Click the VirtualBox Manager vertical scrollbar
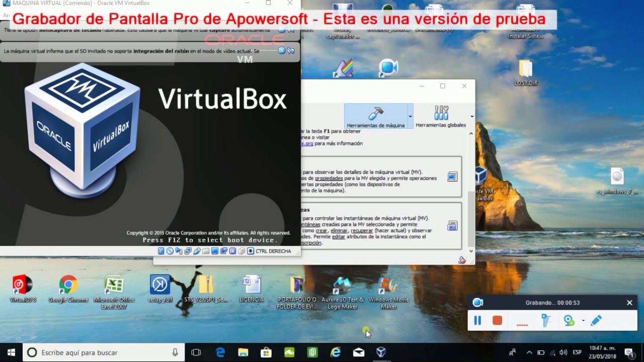Screen dimensions: 644x362 tap(471, 191)
